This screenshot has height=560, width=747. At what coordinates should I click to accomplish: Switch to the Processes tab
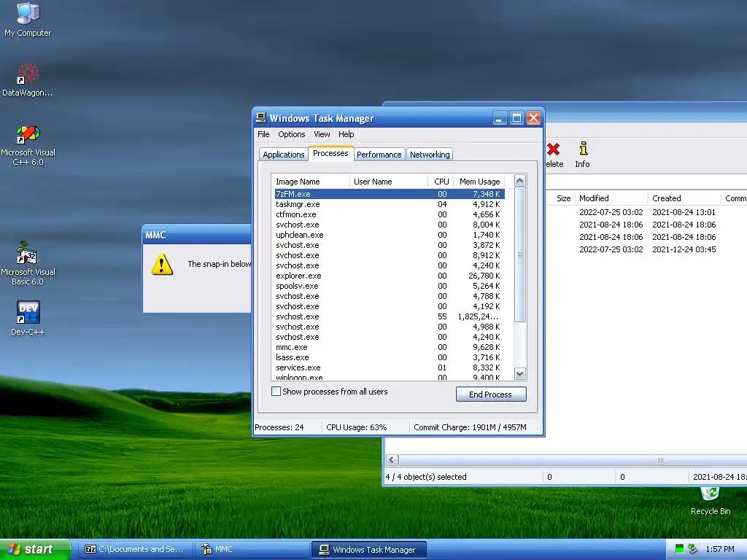pyautogui.click(x=330, y=153)
